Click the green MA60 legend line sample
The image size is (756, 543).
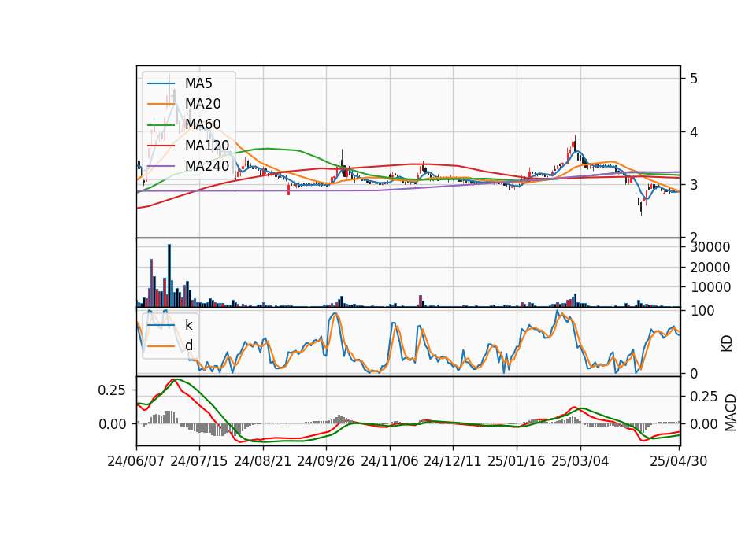click(x=161, y=125)
